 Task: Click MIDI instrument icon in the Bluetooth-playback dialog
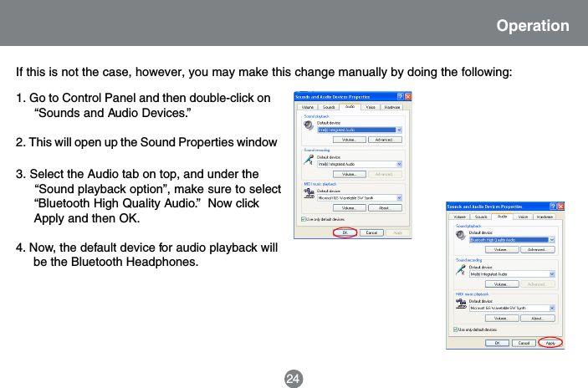(x=461, y=304)
